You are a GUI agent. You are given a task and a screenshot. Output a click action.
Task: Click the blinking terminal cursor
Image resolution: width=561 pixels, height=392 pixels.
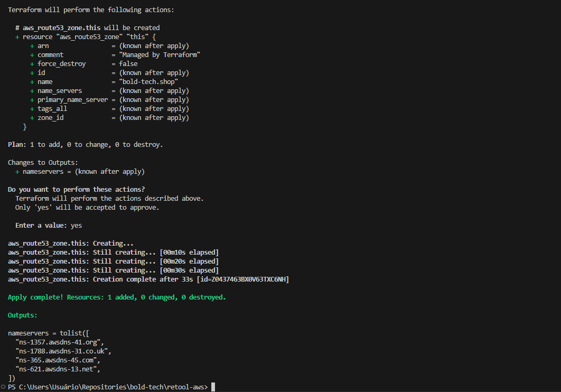pos(213,386)
